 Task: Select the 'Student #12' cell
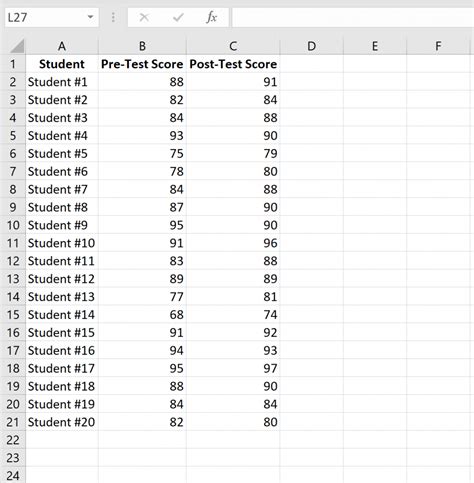(62, 279)
